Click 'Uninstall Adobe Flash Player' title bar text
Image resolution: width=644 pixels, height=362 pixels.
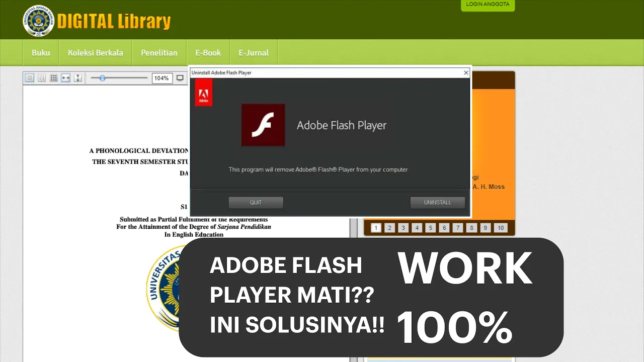(x=221, y=73)
